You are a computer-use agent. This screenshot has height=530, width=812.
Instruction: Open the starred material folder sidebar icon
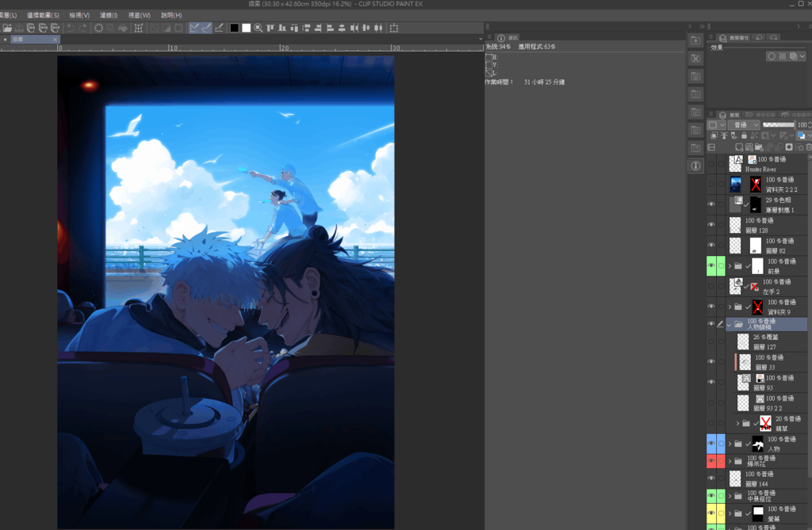tap(695, 40)
